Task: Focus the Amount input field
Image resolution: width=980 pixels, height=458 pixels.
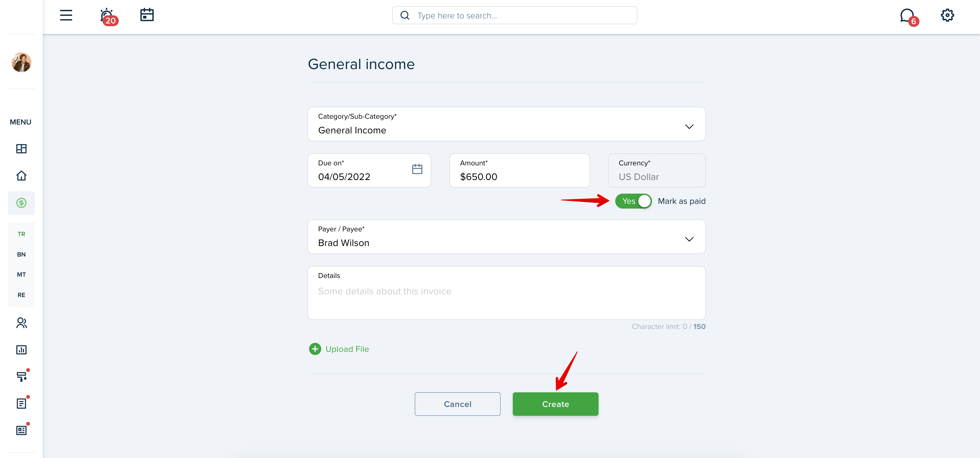Action: (x=519, y=170)
